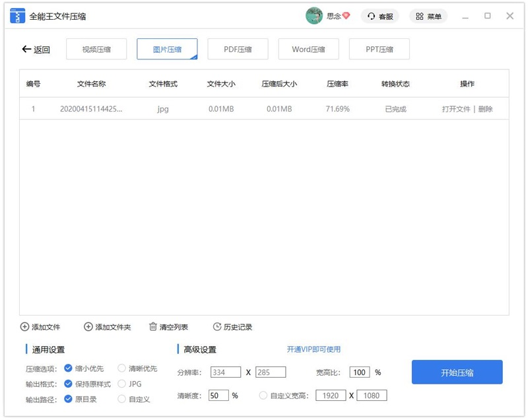Open the Word压缩 tab
528x420 pixels.
[308, 50]
